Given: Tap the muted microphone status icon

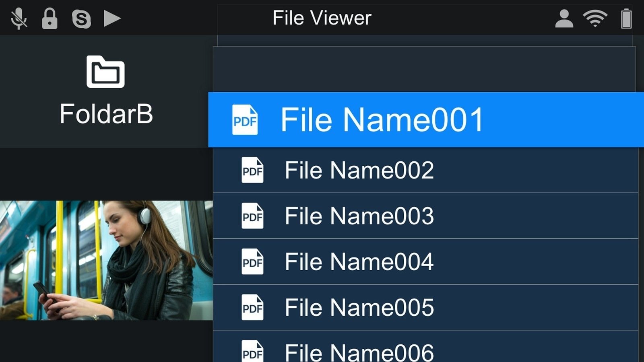Looking at the screenshot, I should tap(19, 19).
